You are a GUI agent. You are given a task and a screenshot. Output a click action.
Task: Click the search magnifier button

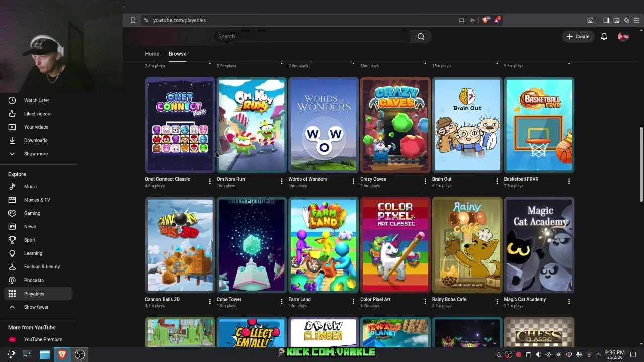[421, 36]
